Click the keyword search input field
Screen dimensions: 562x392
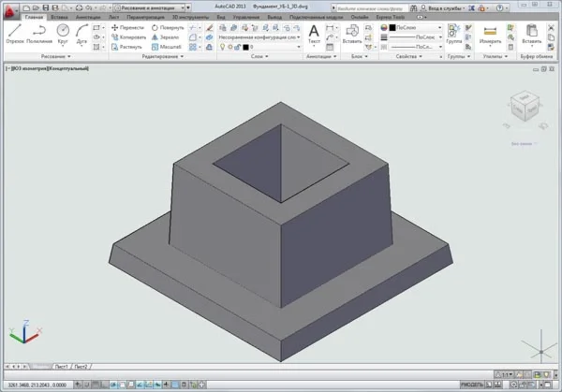coord(370,7)
